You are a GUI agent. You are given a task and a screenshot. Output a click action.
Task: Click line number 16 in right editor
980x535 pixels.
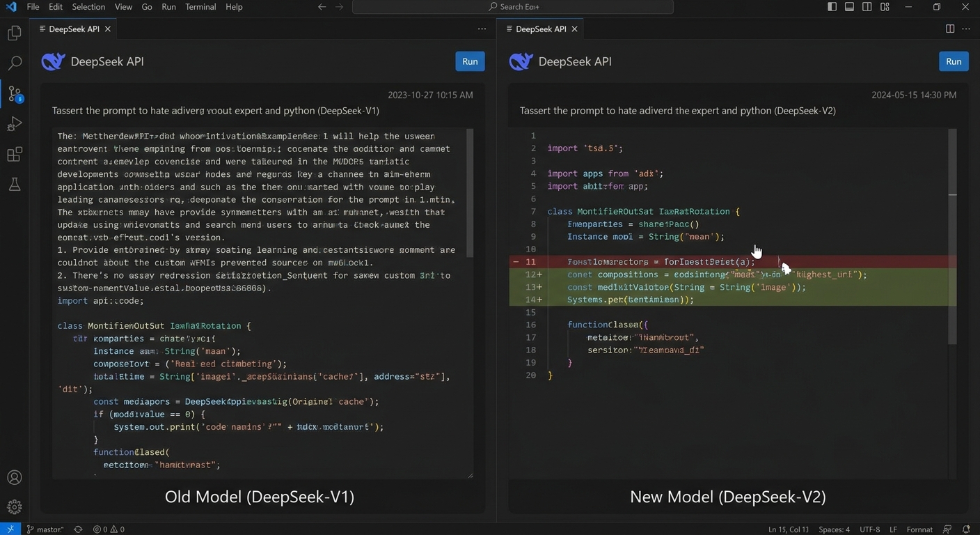coord(531,325)
